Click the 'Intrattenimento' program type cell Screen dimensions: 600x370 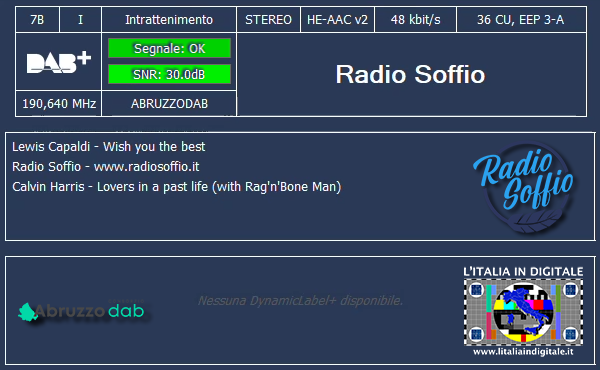click(x=169, y=20)
